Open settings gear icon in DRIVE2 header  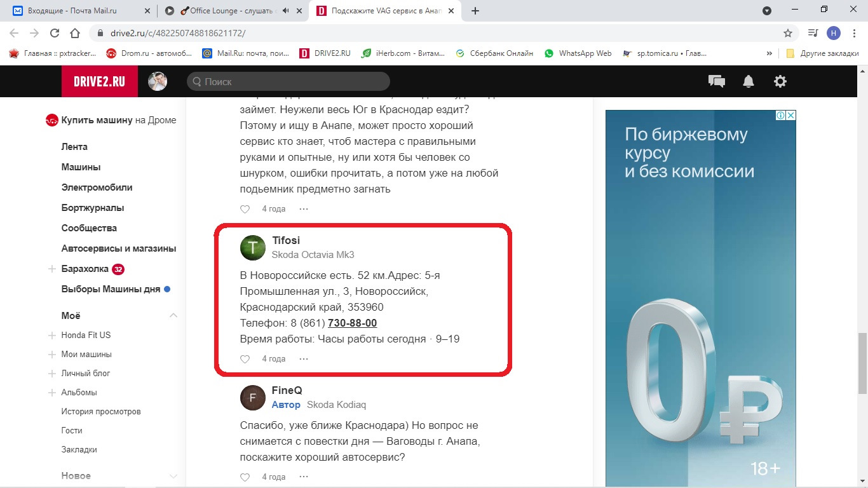tap(780, 81)
